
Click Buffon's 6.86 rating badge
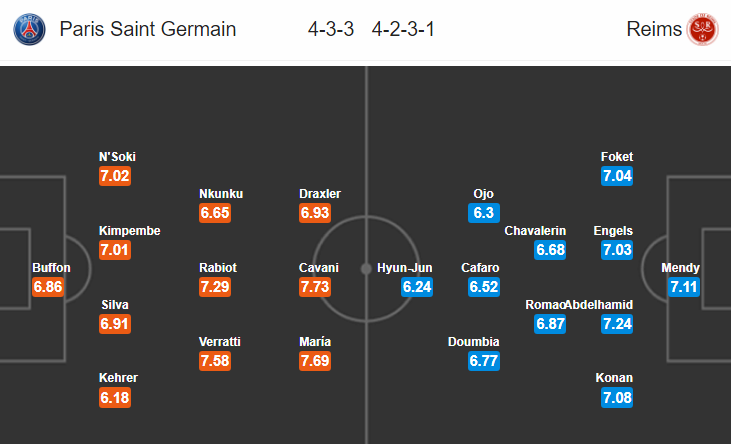point(51,287)
